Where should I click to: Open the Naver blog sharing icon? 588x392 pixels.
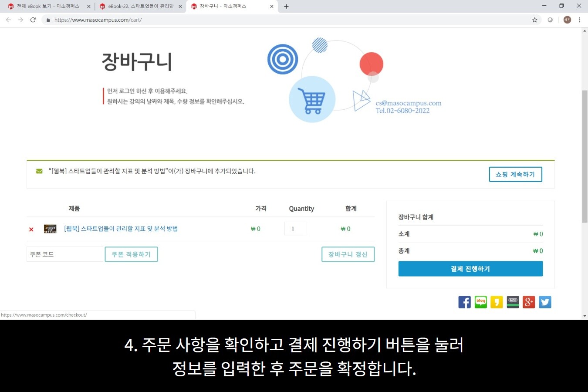(480, 302)
